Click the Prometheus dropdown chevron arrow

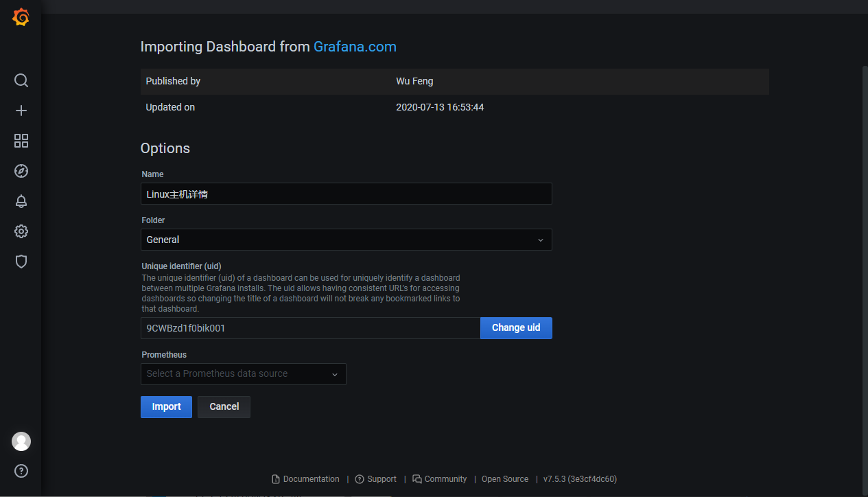(x=335, y=375)
